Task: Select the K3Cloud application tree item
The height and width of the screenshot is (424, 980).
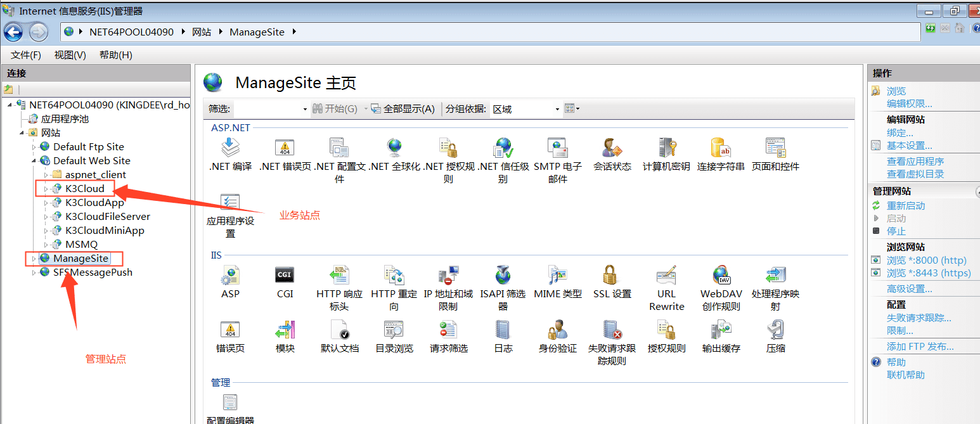Action: pos(85,189)
